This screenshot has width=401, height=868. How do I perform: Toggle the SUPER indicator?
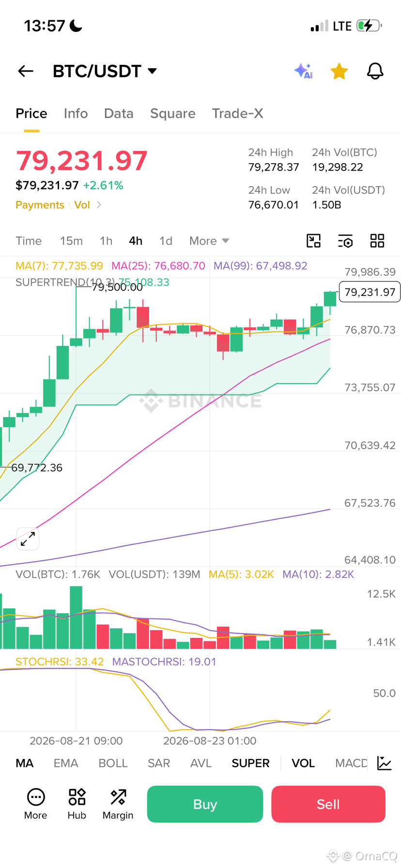250,763
